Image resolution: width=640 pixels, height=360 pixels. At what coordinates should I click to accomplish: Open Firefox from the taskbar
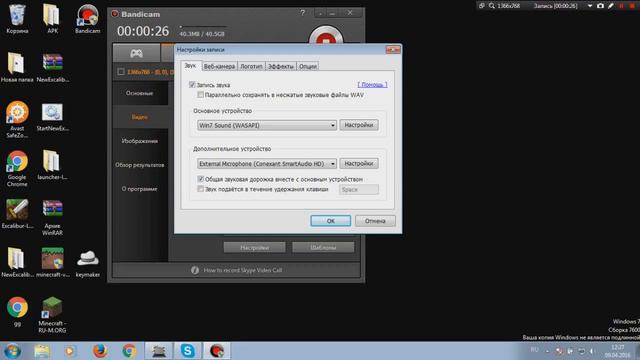(x=100, y=351)
